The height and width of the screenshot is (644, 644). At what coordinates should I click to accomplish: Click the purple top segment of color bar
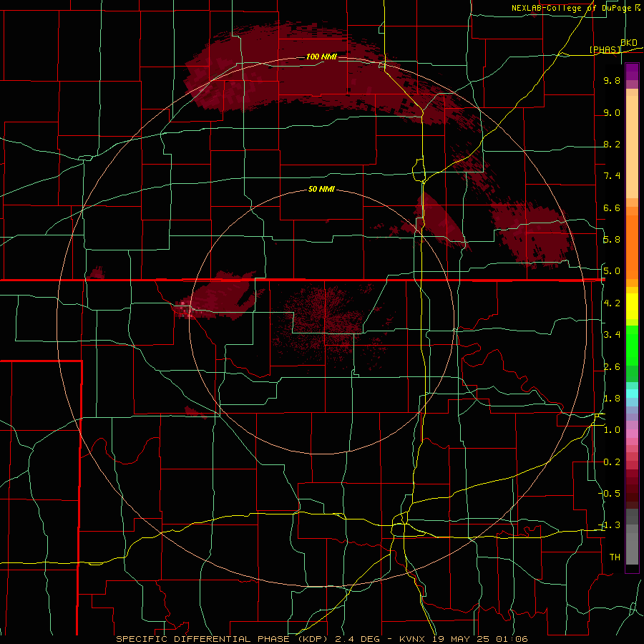632,72
